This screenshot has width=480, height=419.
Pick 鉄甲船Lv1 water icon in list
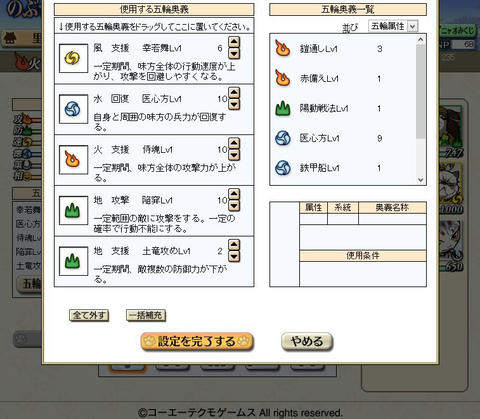point(283,168)
